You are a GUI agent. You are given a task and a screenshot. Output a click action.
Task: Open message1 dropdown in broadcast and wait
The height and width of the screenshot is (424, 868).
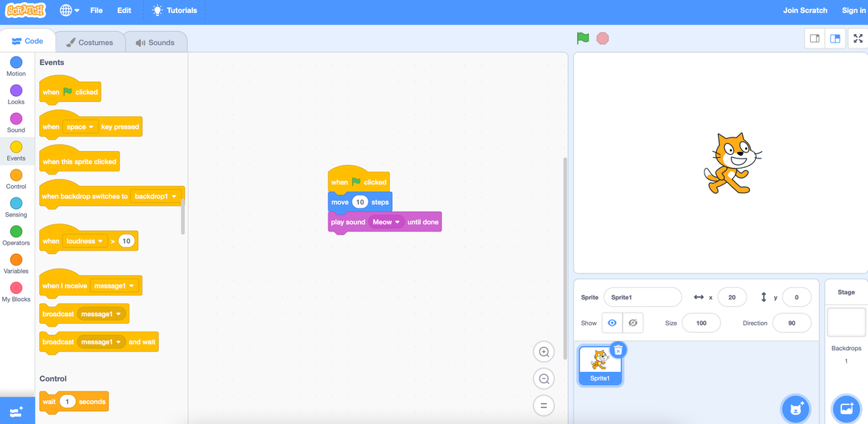coord(102,342)
